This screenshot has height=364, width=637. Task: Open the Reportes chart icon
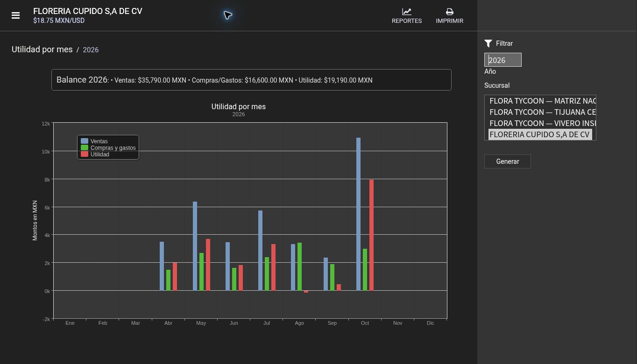pyautogui.click(x=407, y=12)
